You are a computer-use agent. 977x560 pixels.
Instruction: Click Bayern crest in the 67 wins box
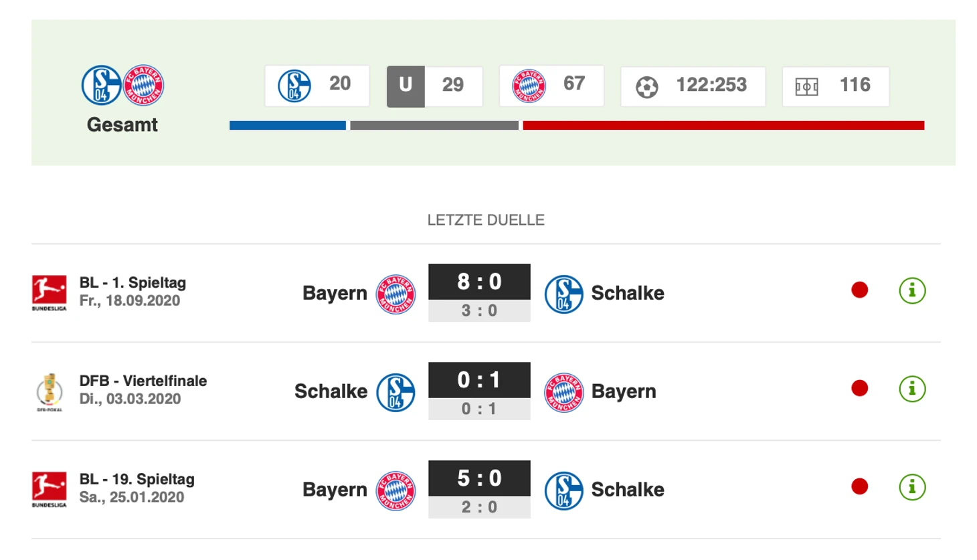529,86
